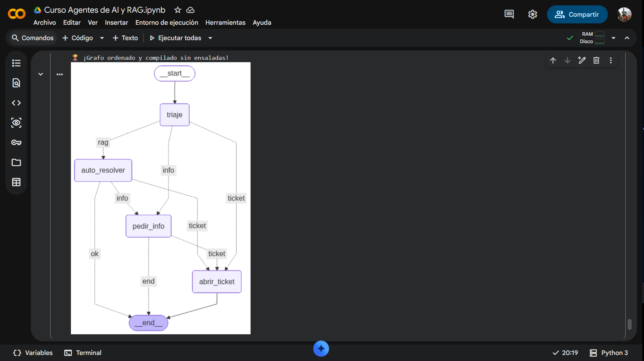
Task: Open the Terminal panel
Action: click(83, 353)
